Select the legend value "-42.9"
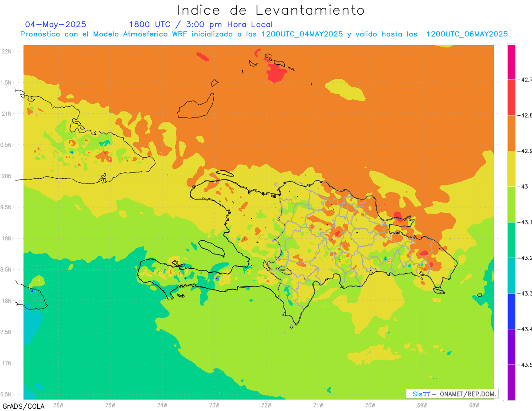The image size is (532, 411). pyautogui.click(x=524, y=151)
